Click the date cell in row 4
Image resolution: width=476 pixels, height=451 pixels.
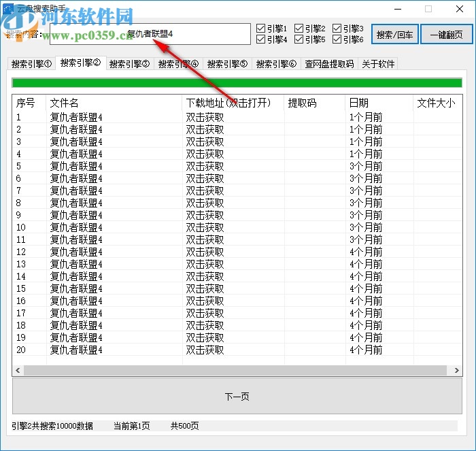(x=366, y=154)
